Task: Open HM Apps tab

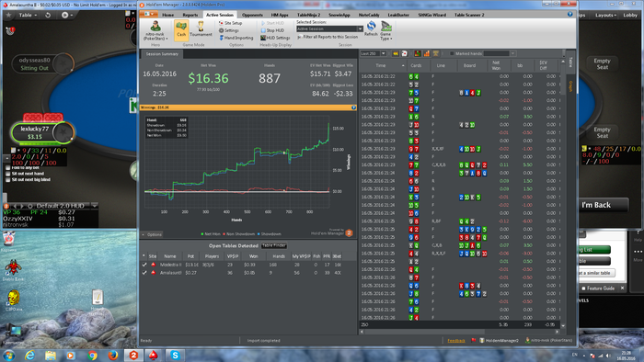Action: [x=280, y=15]
